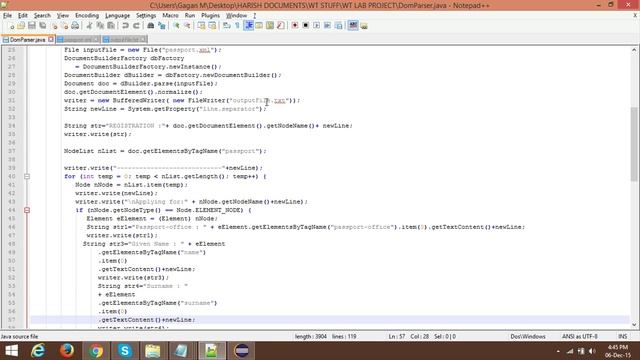Open the Macro menu

pyautogui.click(x=170, y=16)
